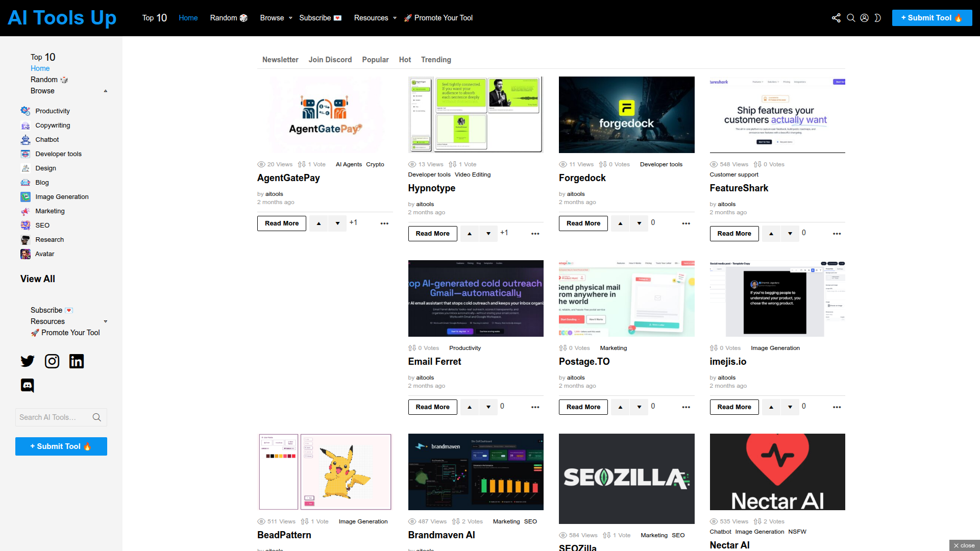Screen dimensions: 980x551
Task: Open search via the header magnifier icon
Action: click(851, 18)
